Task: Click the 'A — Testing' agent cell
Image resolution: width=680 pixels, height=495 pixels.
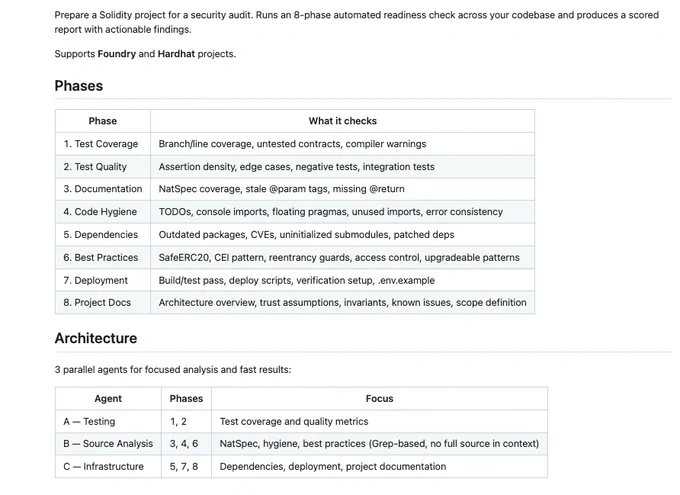Action: (108, 421)
